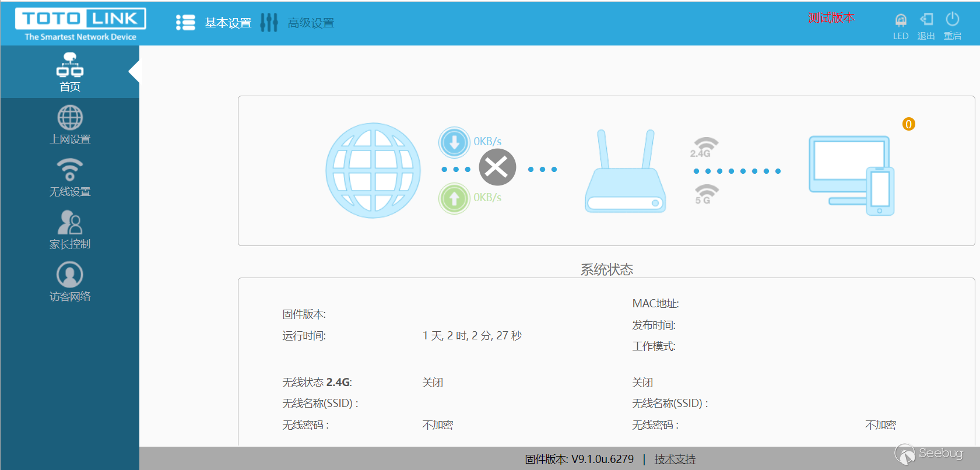Viewport: 980px width, 470px height.
Task: Toggle the LED light icon
Action: click(901, 20)
